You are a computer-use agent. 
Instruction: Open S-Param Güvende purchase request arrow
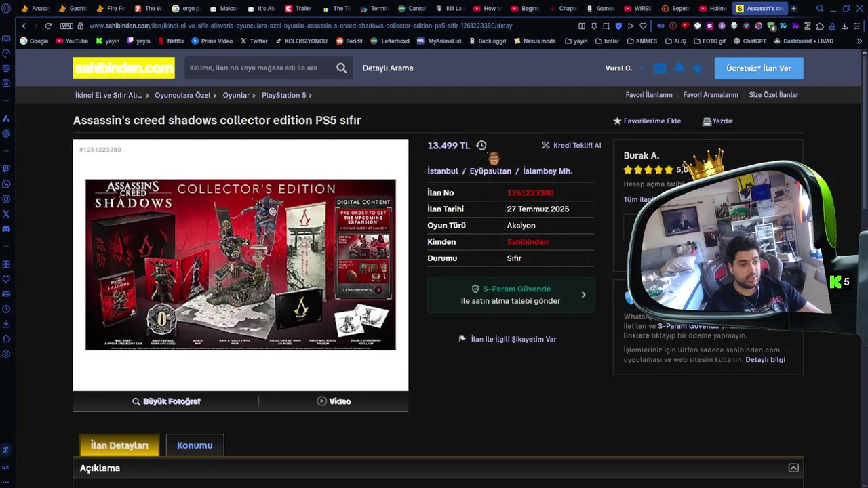[583, 295]
